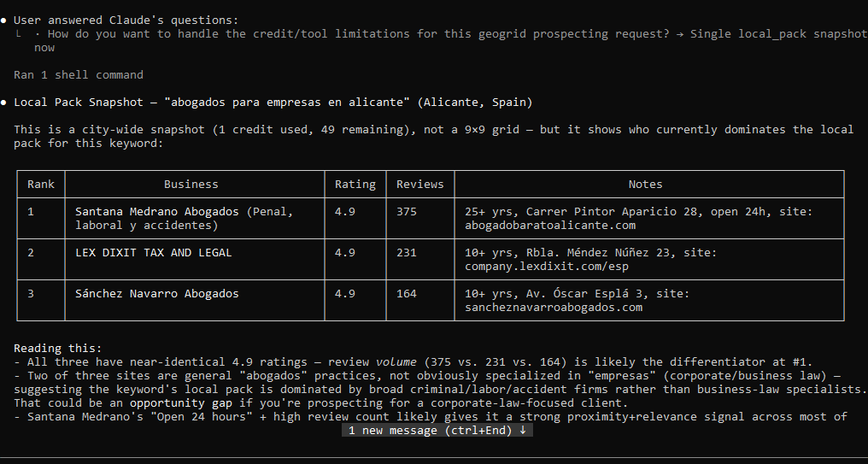The image size is (868, 464).
Task: Open the sancheznavarroabogados.com link
Action: 554,308
